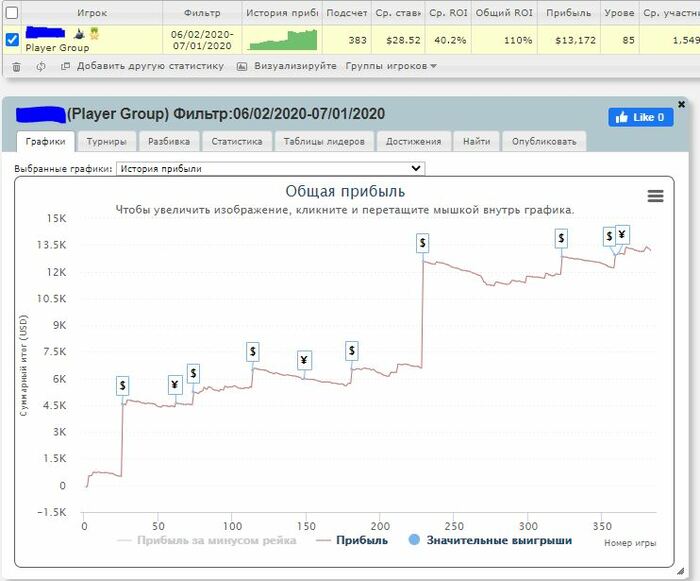Toggle 'Значительные выигрыши' legend series
Image resolution: width=700 pixels, height=581 pixels.
490,541
